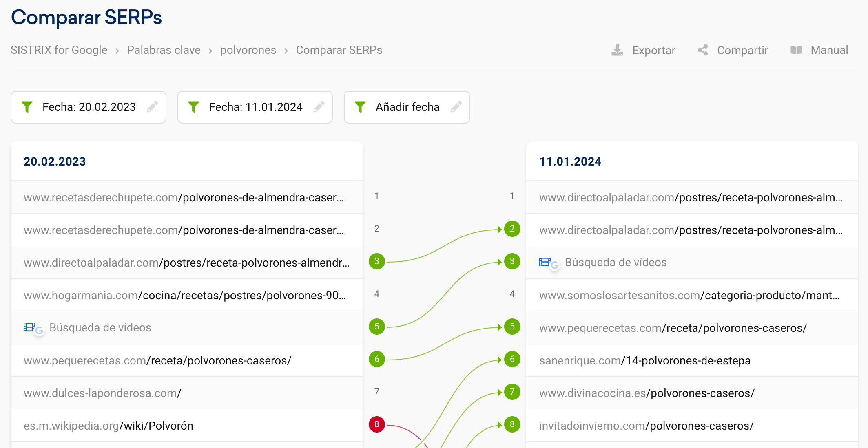The height and width of the screenshot is (448, 868).
Task: Open the Añadir fecha filter
Action: pos(407,107)
